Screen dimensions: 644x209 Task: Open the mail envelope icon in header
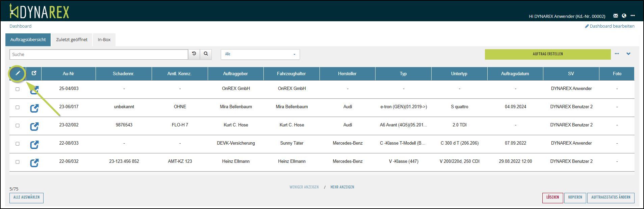click(x=616, y=16)
